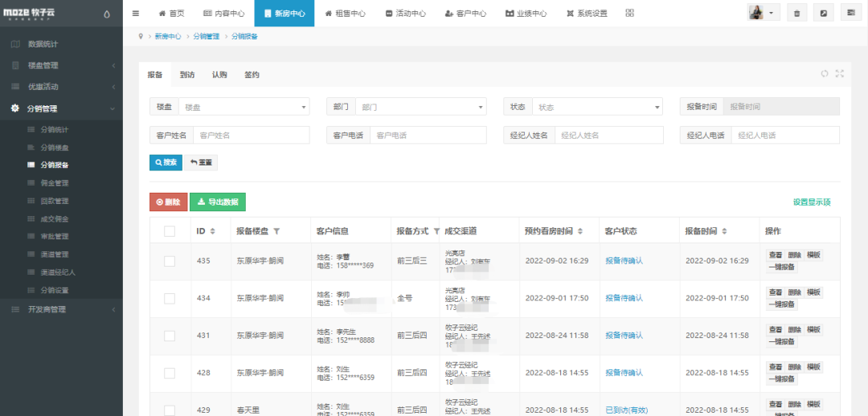Open the 状态 status dropdown
Image resolution: width=868 pixels, height=416 pixels.
pyautogui.click(x=597, y=107)
